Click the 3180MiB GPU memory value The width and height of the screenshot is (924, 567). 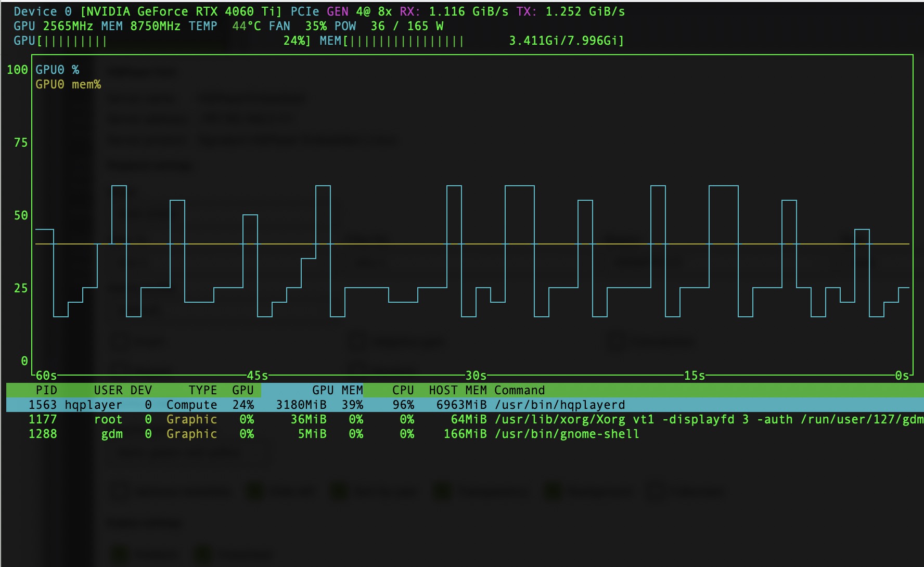coord(301,405)
